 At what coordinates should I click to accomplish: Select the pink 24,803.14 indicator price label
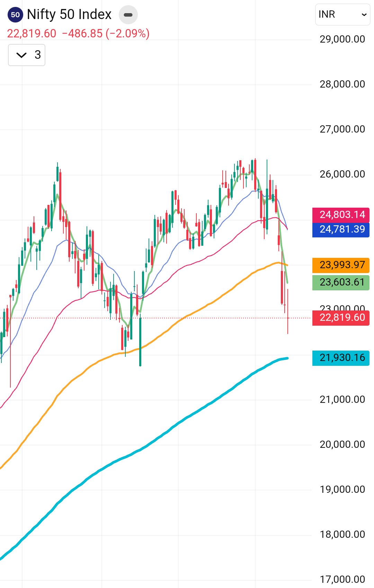(341, 215)
